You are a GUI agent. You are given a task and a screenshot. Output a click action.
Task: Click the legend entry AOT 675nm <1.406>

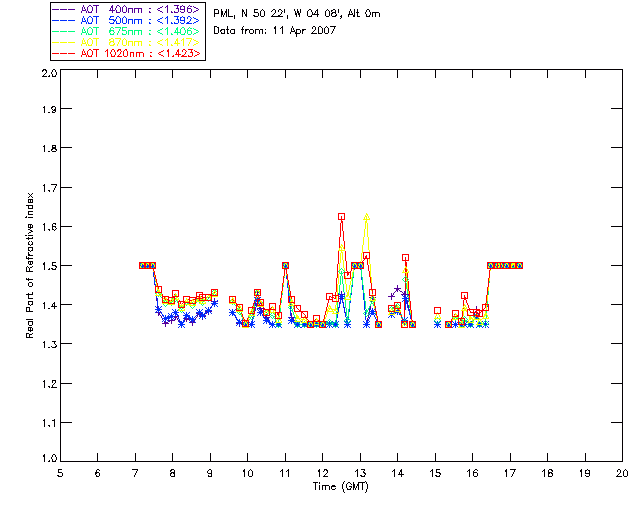pos(126,31)
